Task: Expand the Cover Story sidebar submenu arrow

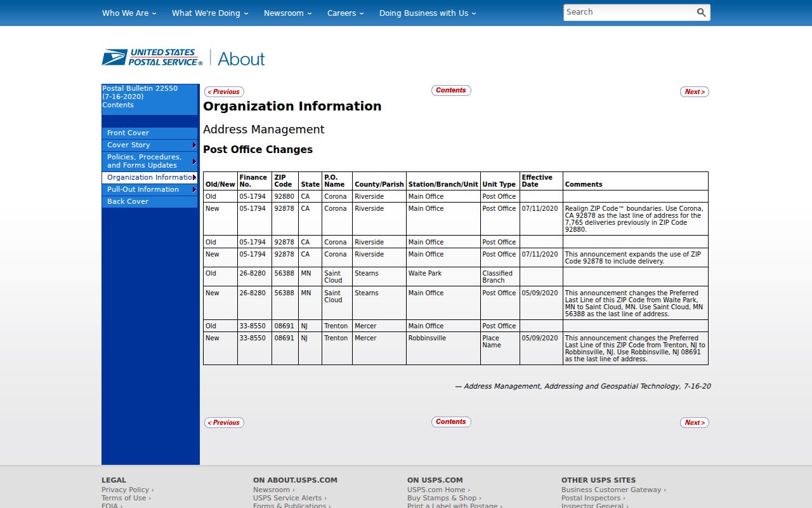Action: (194, 145)
